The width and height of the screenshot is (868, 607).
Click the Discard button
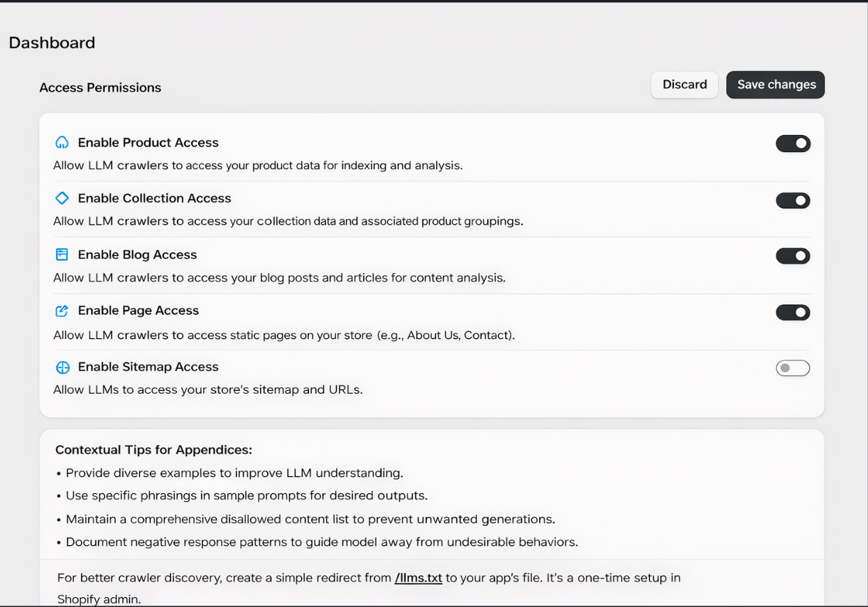(x=684, y=84)
